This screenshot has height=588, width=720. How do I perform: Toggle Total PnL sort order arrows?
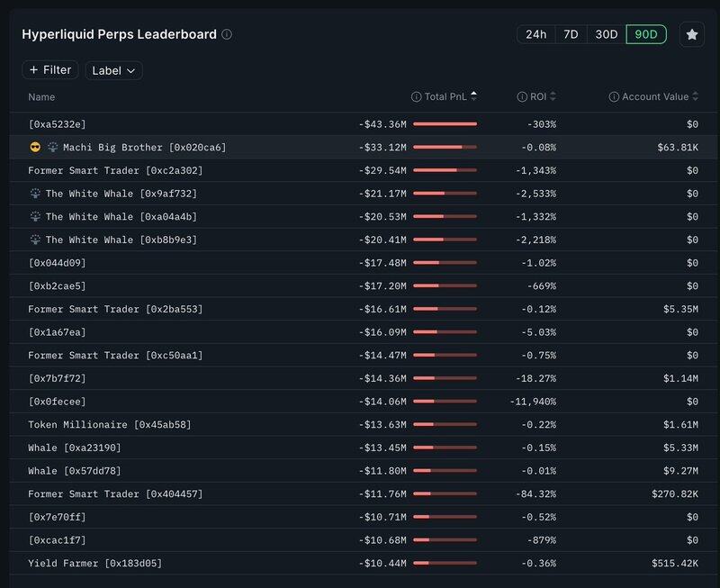474,96
